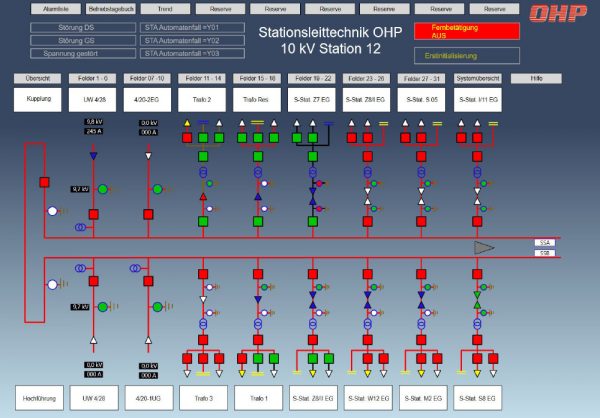Toggle the red breaker in the upper 4/20-2EG feeder
Screen dimensions: 600x418
(148, 214)
